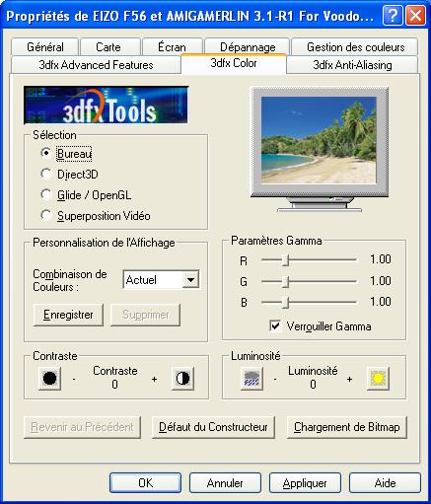The image size is (431, 504).
Task: Click the black circle decrease contrast icon
Action: (49, 379)
